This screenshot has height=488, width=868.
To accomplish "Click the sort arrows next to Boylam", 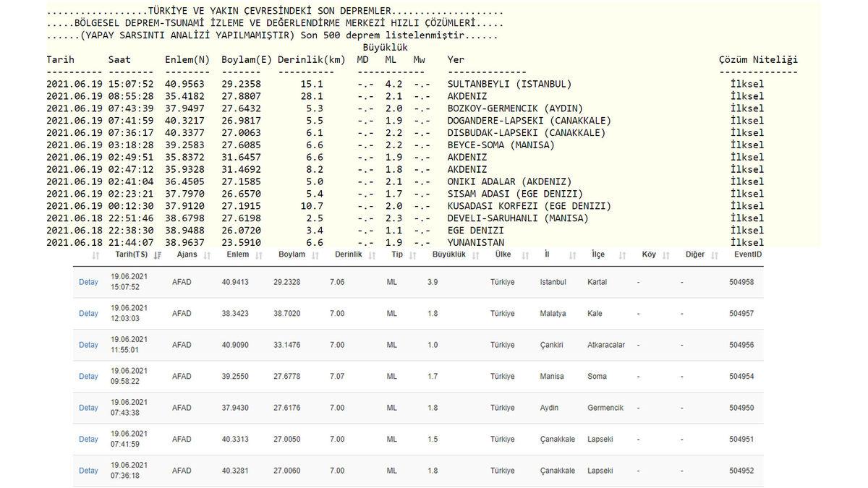I will 315,255.
